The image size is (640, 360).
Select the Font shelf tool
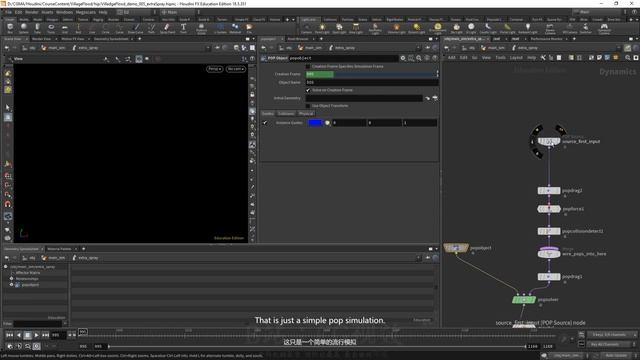point(183,28)
